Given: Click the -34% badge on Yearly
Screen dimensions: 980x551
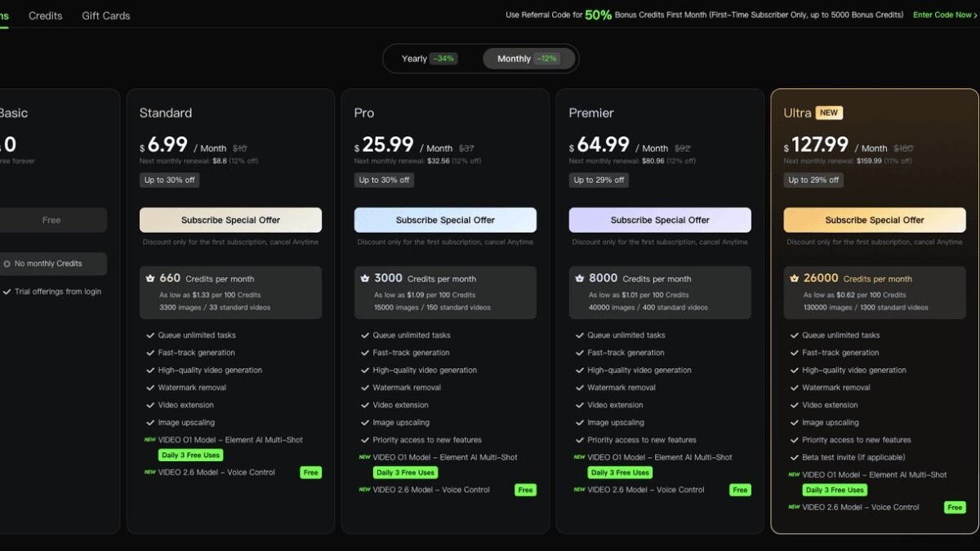Looking at the screenshot, I should coord(443,59).
